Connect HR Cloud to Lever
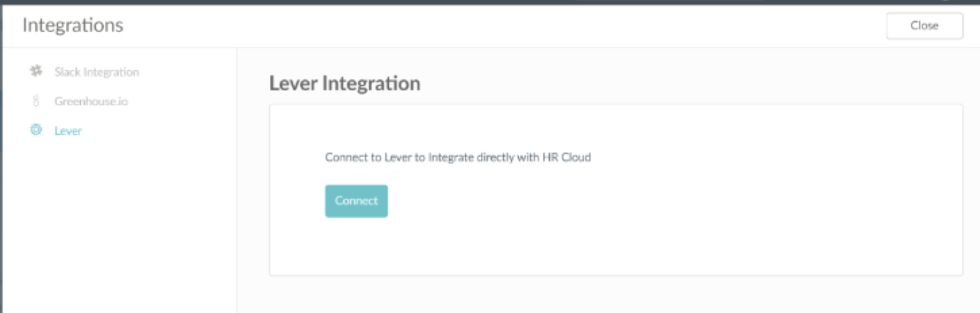Viewport: 980px width, 313px height. [356, 201]
